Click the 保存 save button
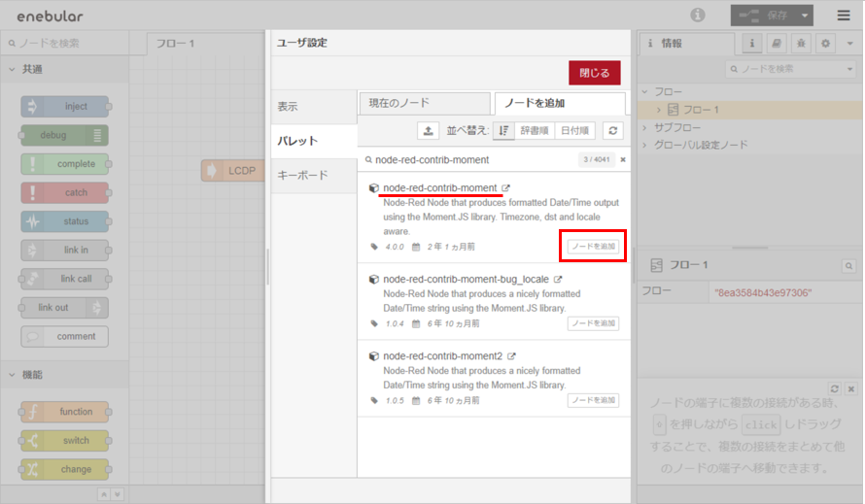Screen dimensions: 865x504 tap(764, 16)
